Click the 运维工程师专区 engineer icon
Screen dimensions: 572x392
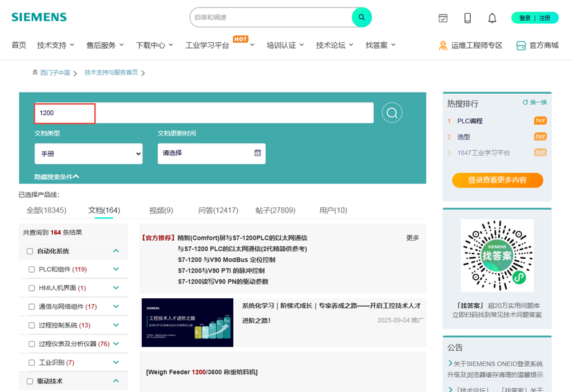(x=443, y=46)
